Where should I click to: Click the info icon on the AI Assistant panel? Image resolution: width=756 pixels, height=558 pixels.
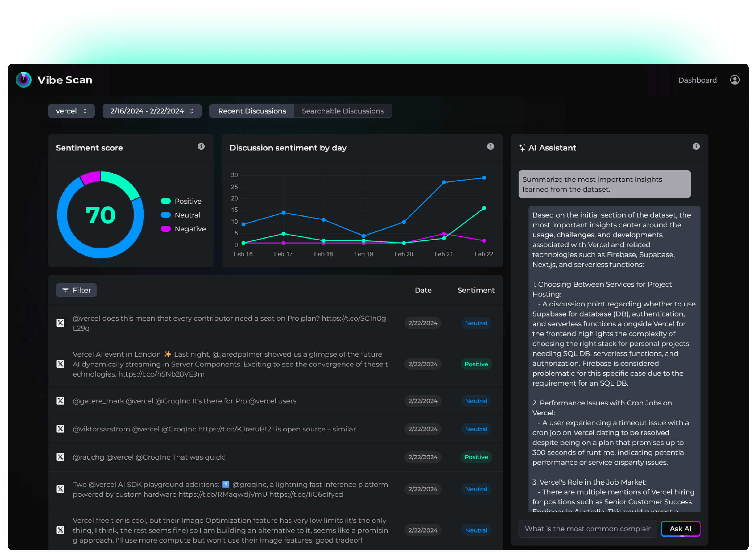(696, 146)
